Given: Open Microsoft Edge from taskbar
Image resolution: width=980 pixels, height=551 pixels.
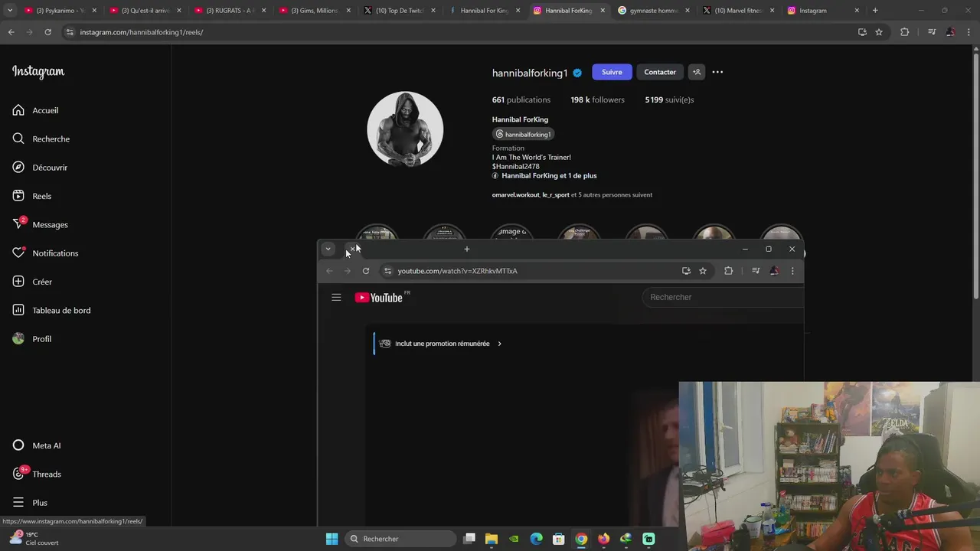Looking at the screenshot, I should coord(537,539).
